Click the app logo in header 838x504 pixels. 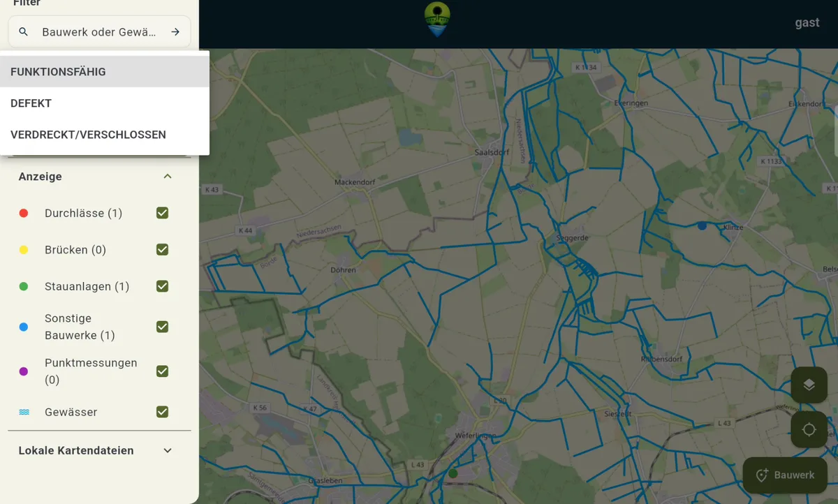(437, 19)
